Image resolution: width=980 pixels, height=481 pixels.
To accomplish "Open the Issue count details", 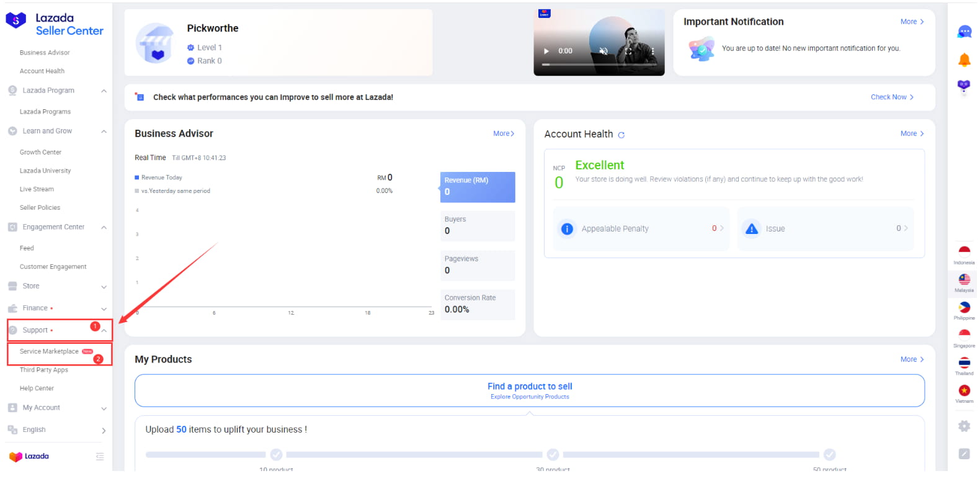I will pos(826,229).
